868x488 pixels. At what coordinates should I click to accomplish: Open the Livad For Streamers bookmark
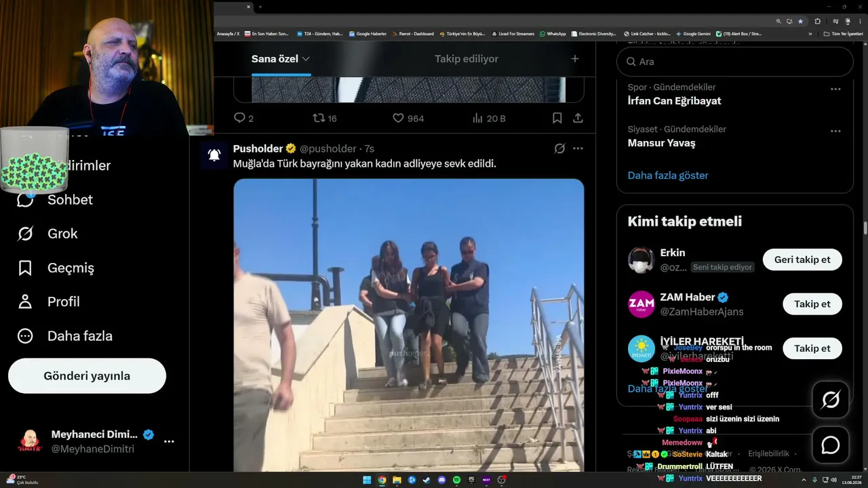[x=513, y=34]
